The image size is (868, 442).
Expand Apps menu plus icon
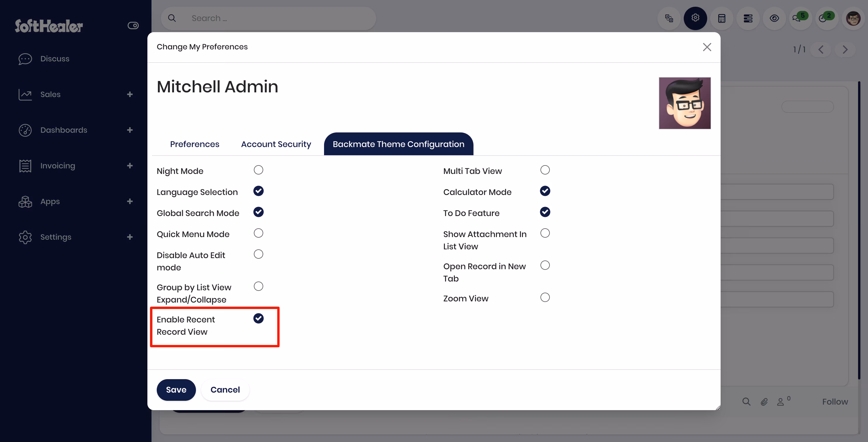(130, 202)
